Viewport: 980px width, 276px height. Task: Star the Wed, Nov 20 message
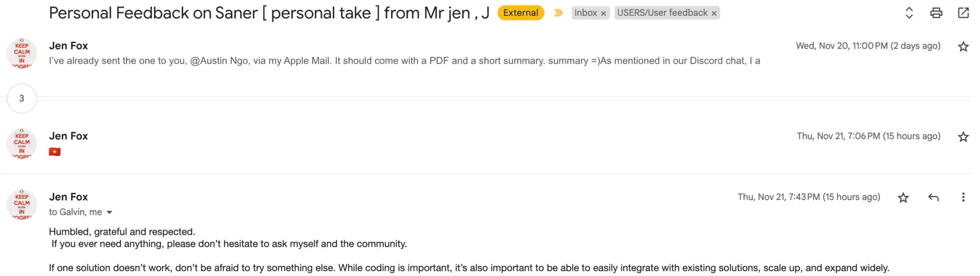[x=963, y=46]
